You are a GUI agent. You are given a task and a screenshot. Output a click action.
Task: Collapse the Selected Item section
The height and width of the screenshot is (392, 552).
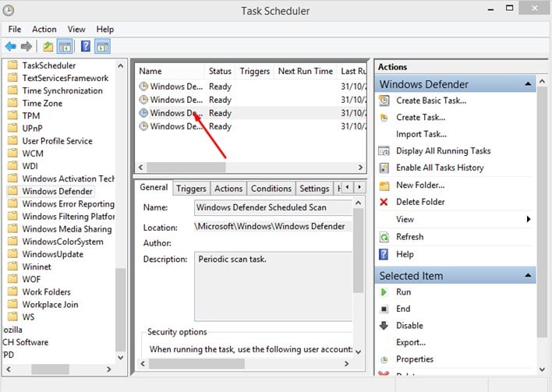[x=528, y=275]
